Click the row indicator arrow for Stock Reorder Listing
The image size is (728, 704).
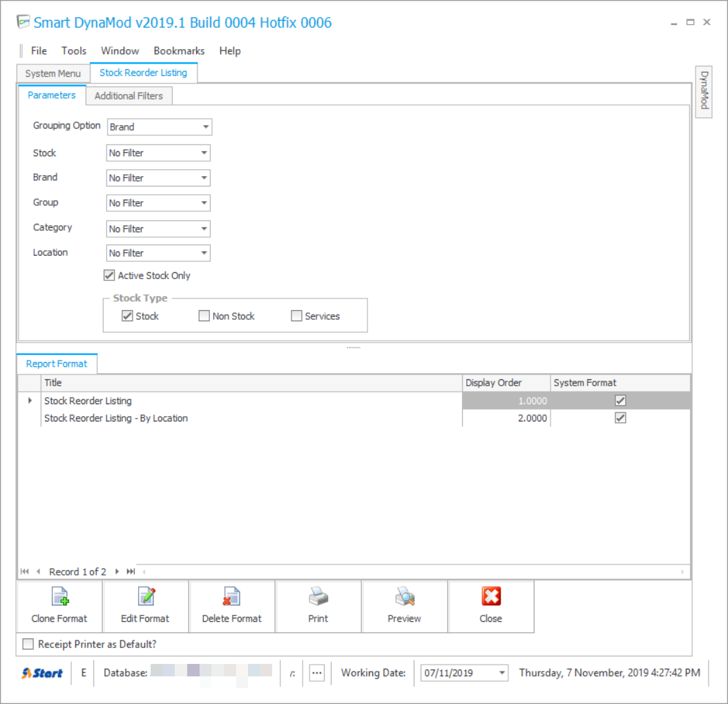pyautogui.click(x=30, y=400)
